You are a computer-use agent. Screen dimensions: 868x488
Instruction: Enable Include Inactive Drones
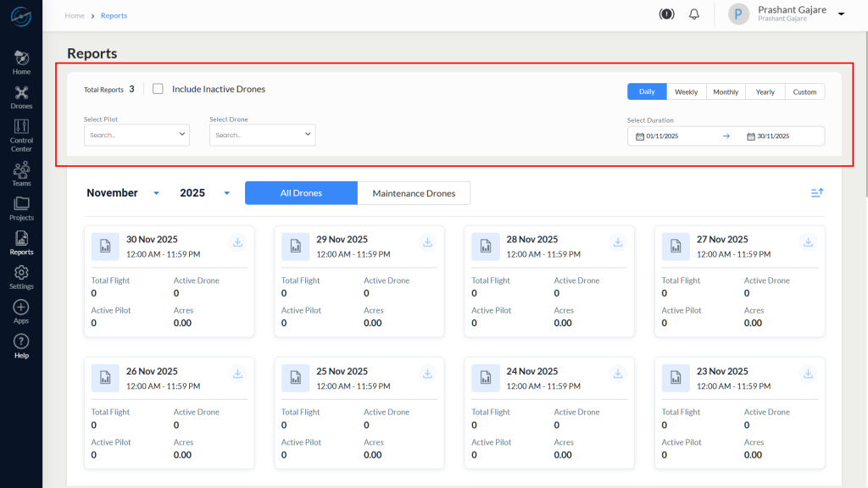click(x=157, y=89)
